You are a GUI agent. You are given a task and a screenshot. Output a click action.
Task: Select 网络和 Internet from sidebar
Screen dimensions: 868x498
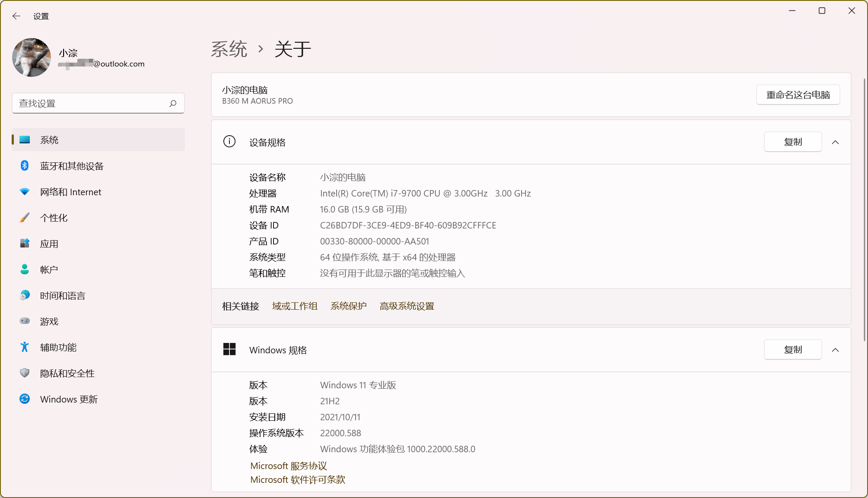[70, 192]
